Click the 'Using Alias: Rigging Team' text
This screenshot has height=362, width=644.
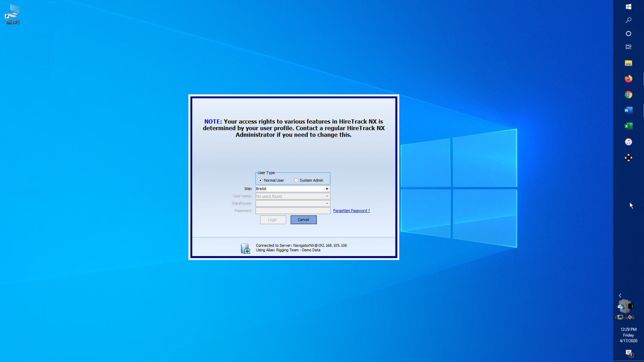[288, 250]
